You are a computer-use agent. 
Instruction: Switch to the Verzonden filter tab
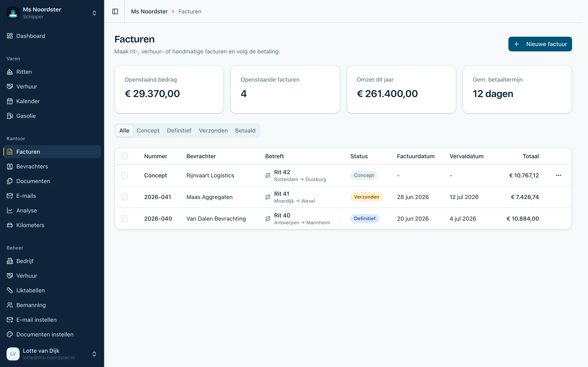coord(213,130)
